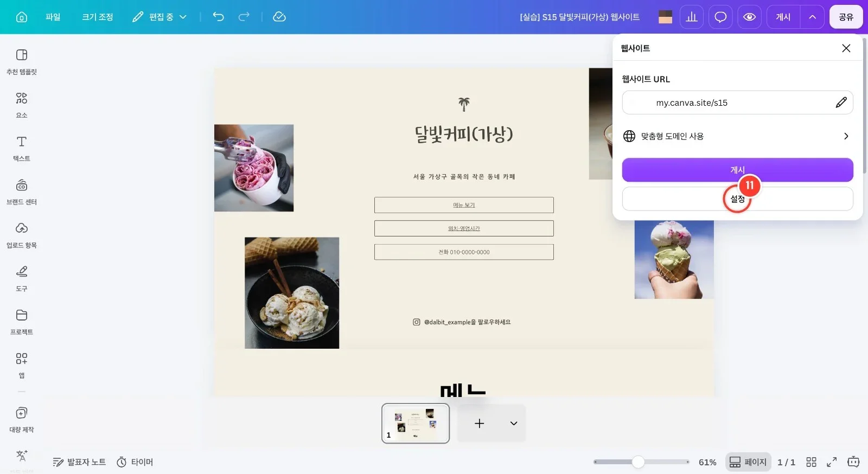Select page 1 thumbnail
Screen dimensions: 868x474
coord(416,424)
